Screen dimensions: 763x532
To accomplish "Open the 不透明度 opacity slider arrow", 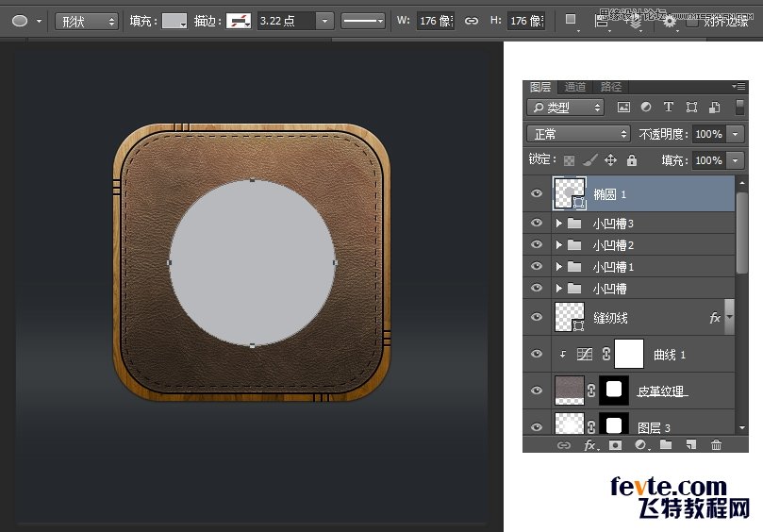I will [736, 134].
